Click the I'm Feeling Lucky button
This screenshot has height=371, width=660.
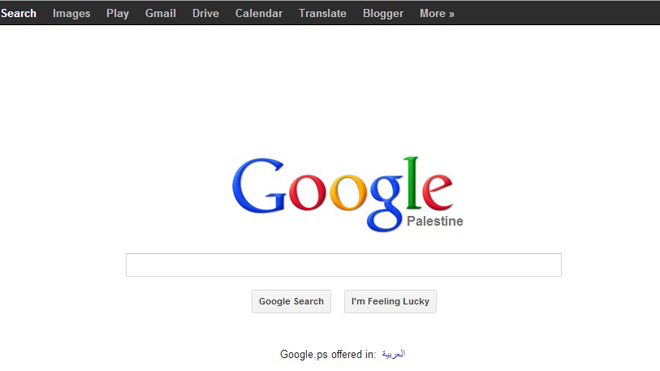[390, 302]
